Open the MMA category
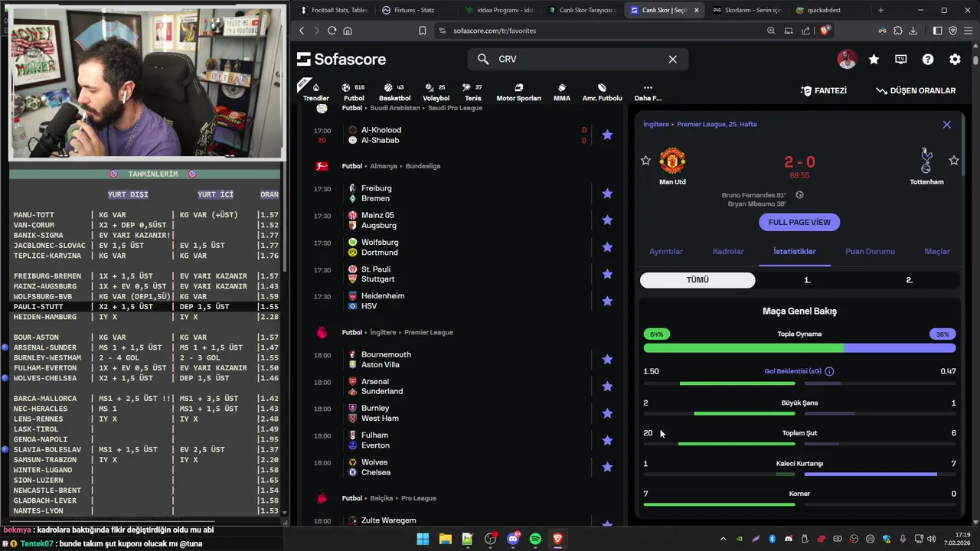The width and height of the screenshot is (980, 551). click(561, 92)
